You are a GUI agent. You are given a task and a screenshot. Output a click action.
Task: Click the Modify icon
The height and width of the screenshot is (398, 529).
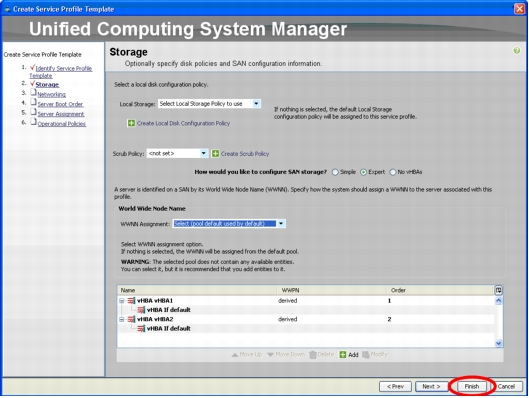click(366, 354)
